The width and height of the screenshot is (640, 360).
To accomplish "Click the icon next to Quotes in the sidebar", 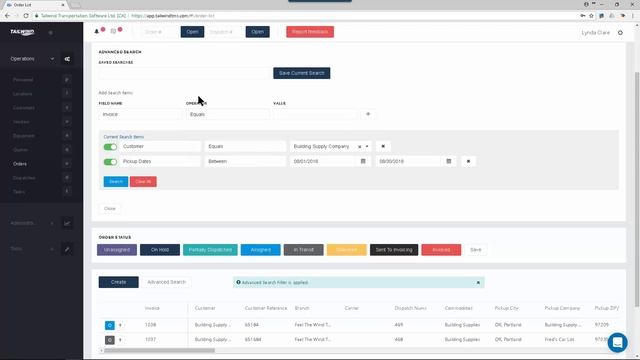I will coord(67,150).
